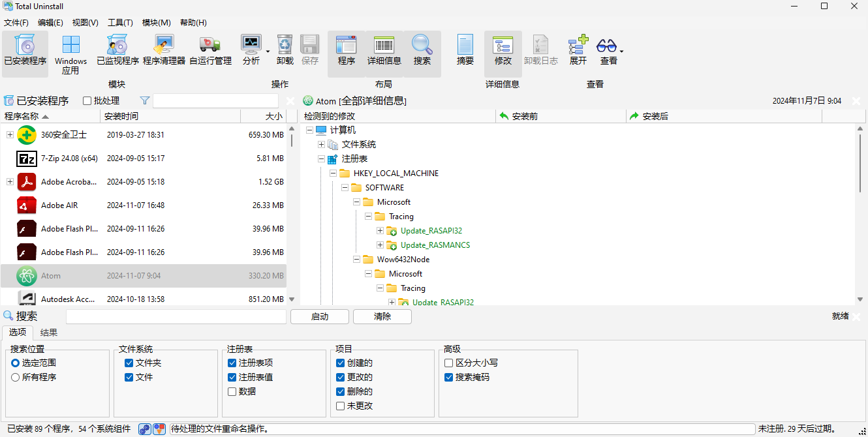Viewport: 868px width, 437px height.
Task: Click the 卸载 uninstall icon
Action: coord(285,44)
